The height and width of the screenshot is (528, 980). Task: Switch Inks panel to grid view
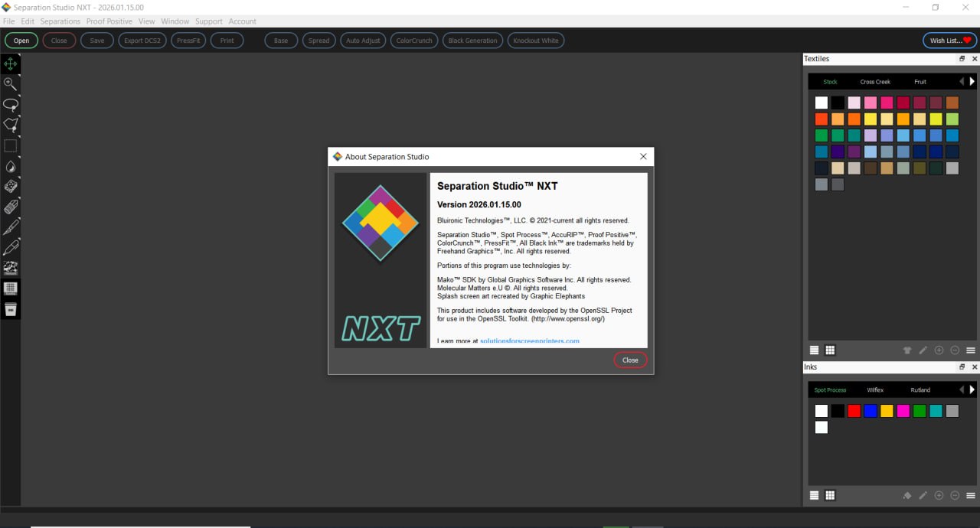tap(830, 496)
